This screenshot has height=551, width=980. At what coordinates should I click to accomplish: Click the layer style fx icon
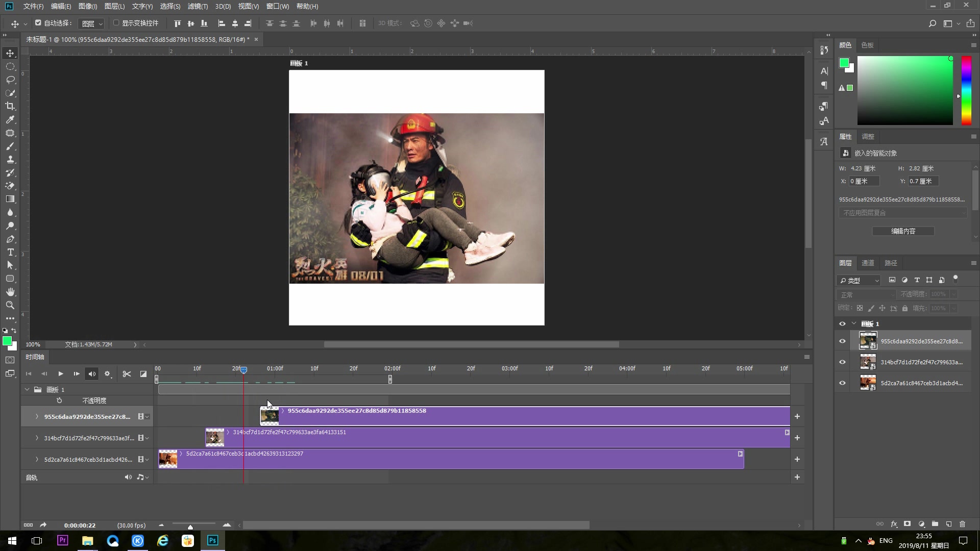pyautogui.click(x=894, y=524)
